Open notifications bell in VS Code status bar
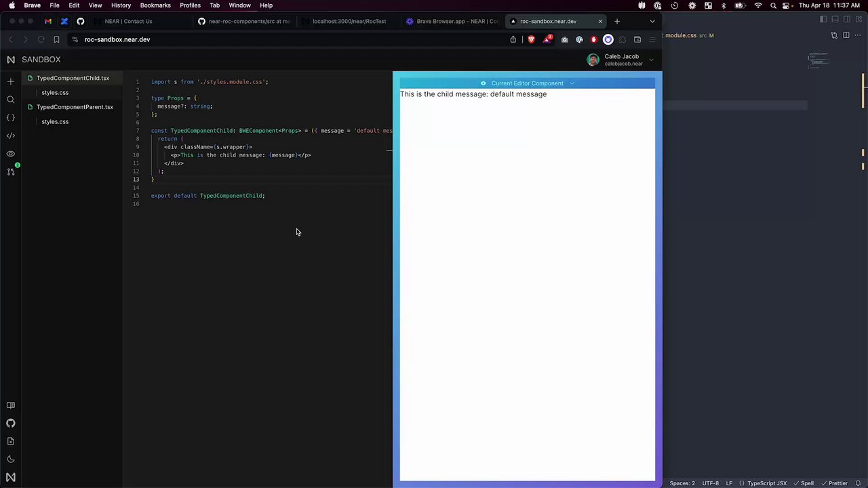 [x=858, y=483]
